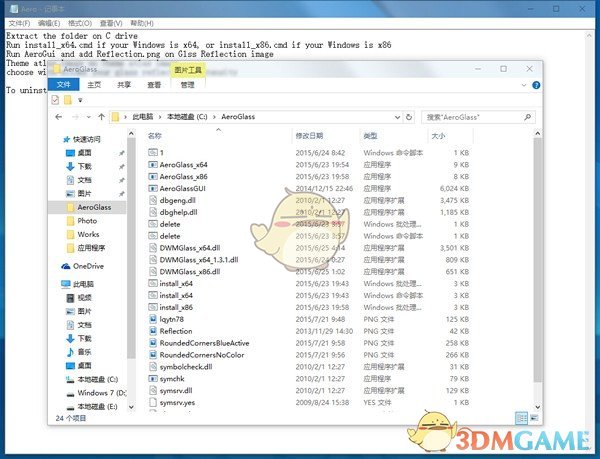The image size is (600, 459).
Task: Open the 共享 ribbon tab
Action: [124, 85]
